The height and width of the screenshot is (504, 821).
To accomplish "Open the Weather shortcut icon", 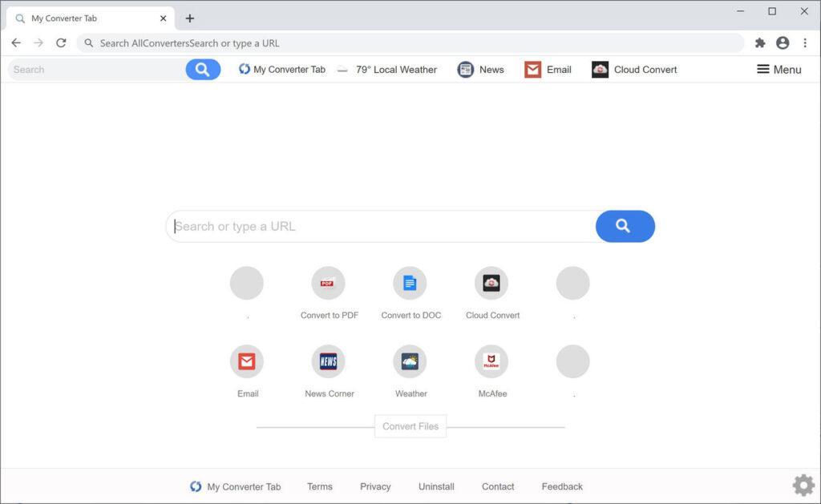I will (410, 361).
